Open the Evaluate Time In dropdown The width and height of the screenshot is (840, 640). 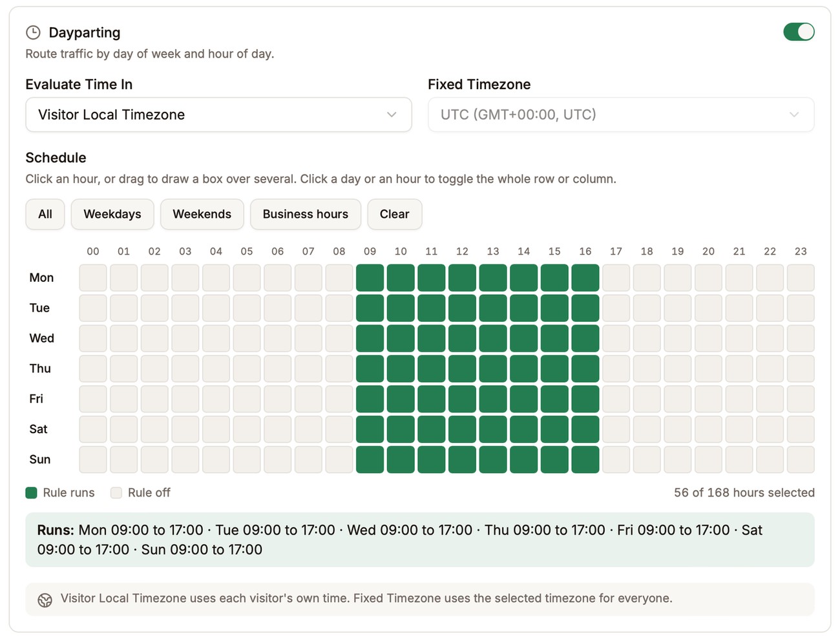pyautogui.click(x=218, y=114)
